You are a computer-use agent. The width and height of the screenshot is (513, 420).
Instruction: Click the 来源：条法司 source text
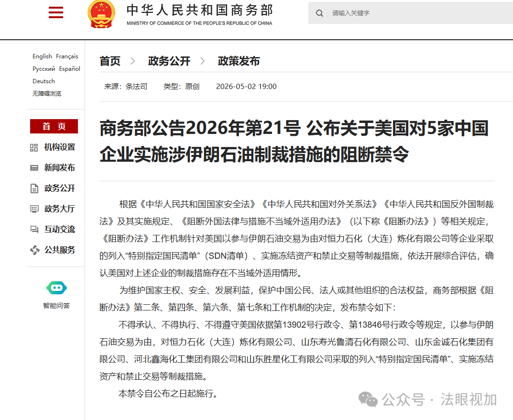click(126, 87)
